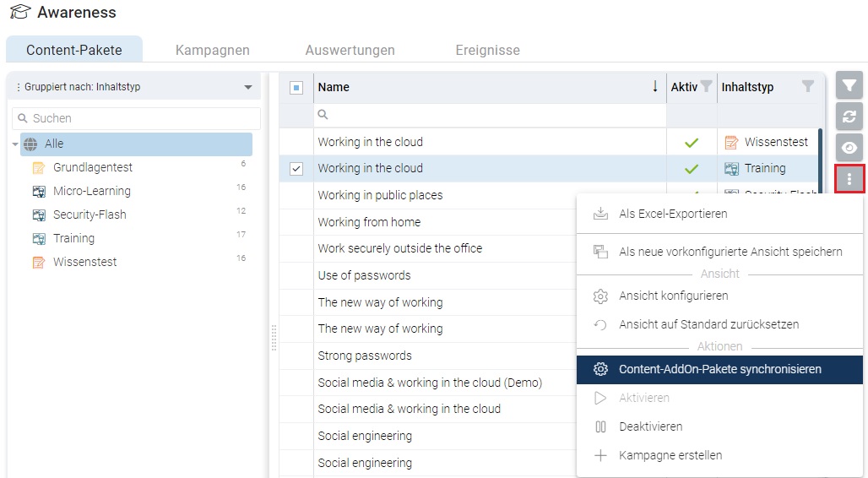Image resolution: width=868 pixels, height=478 pixels.
Task: Click the panel splitter handle between tree and table
Action: tap(274, 336)
